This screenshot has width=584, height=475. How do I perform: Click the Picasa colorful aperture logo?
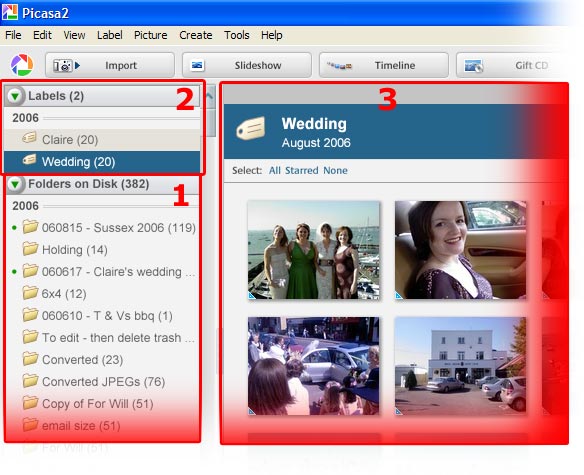pyautogui.click(x=22, y=65)
